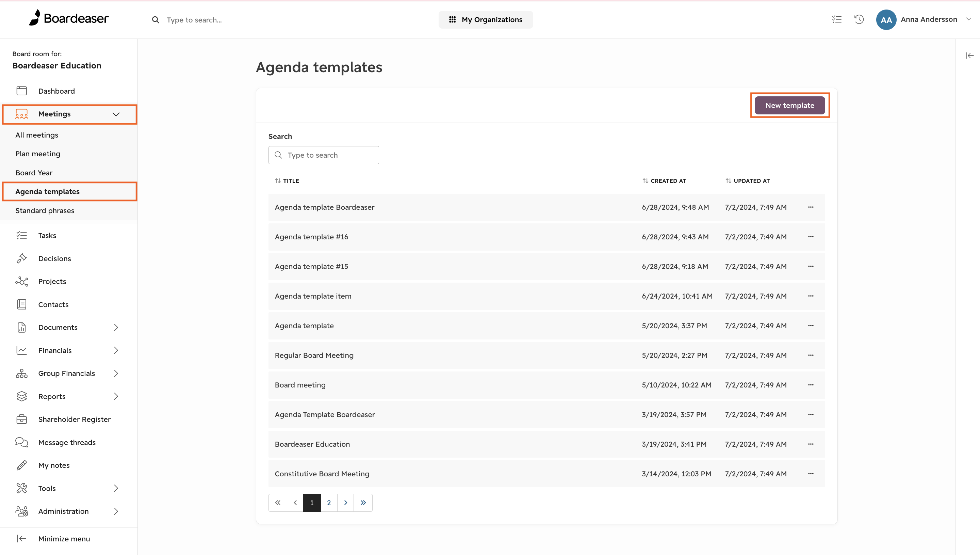Click the history clock icon in top bar
Viewport: 980px width, 555px height.
(859, 19)
